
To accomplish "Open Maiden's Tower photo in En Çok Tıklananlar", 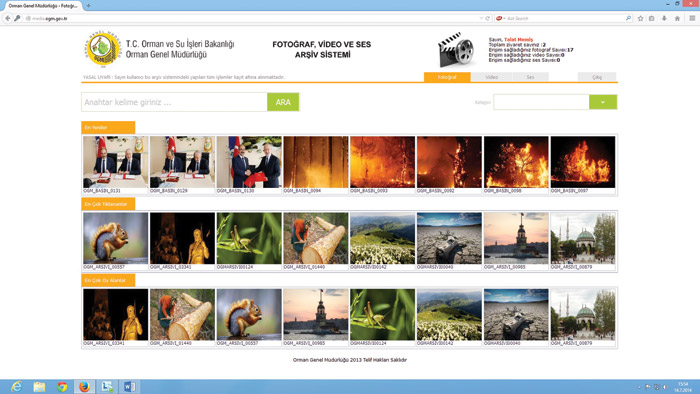I will 516,238.
